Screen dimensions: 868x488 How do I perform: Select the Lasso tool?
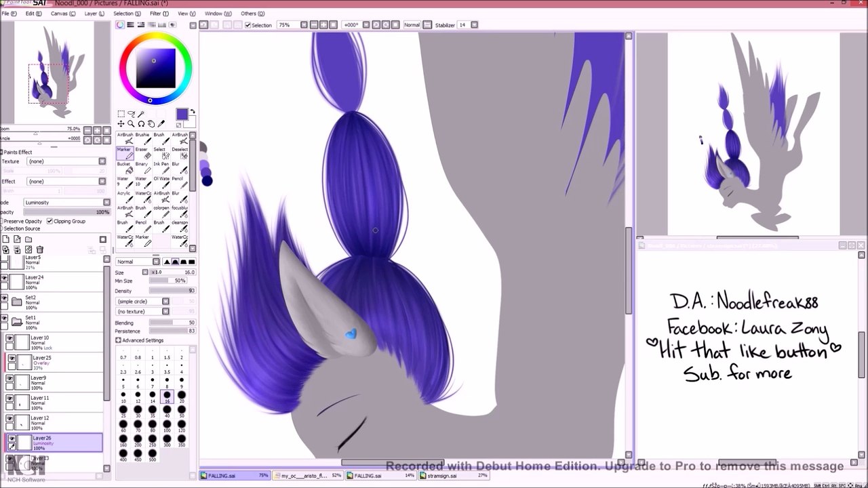coord(131,114)
